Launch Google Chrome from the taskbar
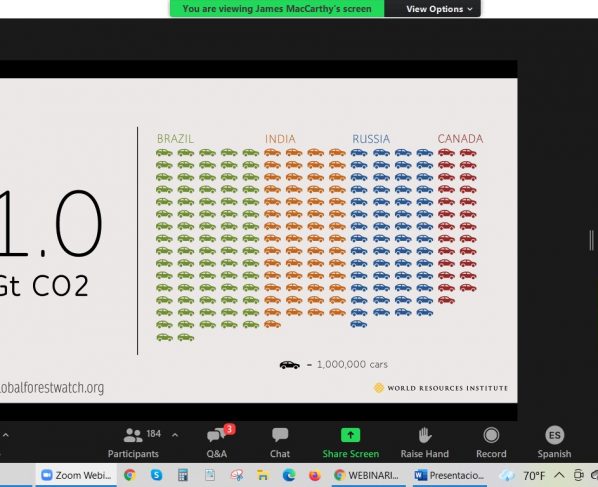This screenshot has height=487, width=598. coord(130,475)
